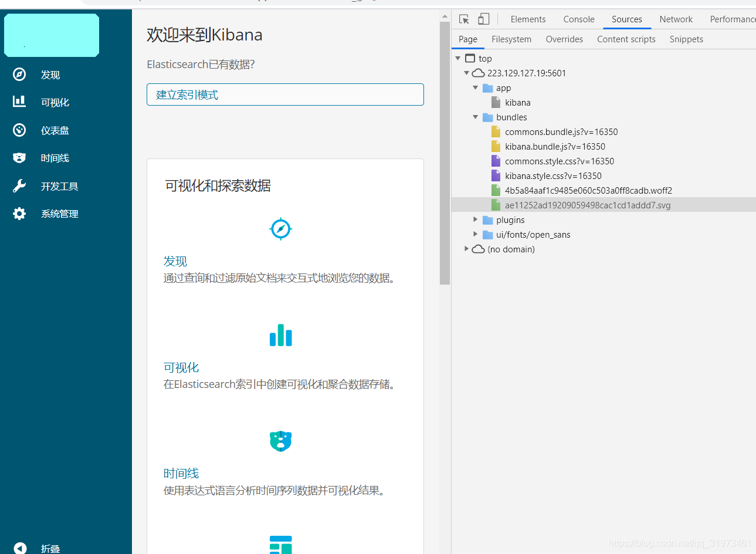Click the 建立索引模式 button
Viewport: 756px width, 554px height.
point(285,94)
